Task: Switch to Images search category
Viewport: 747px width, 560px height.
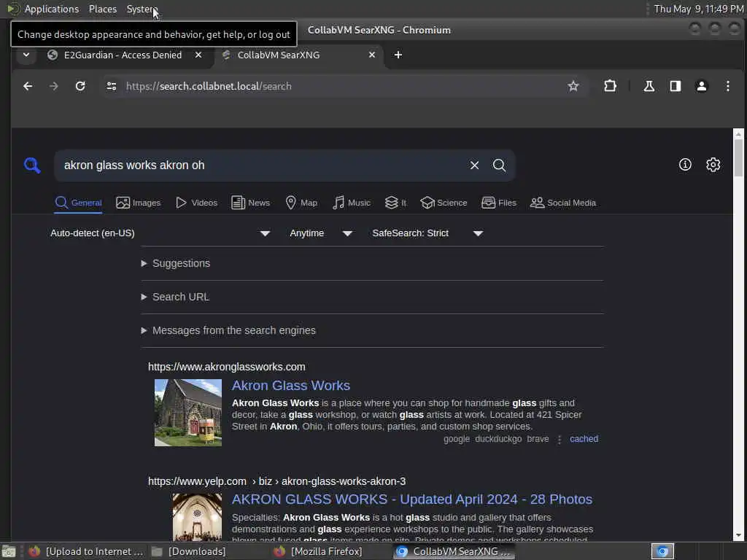Action: coord(138,203)
